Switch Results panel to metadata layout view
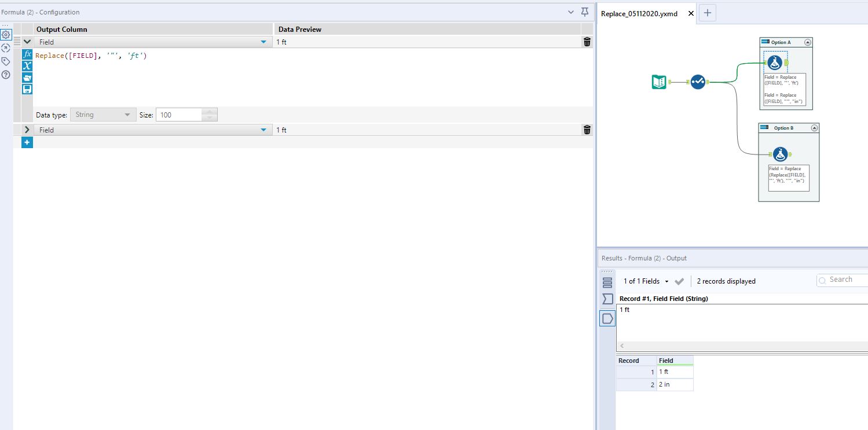The image size is (868, 430). click(x=607, y=282)
